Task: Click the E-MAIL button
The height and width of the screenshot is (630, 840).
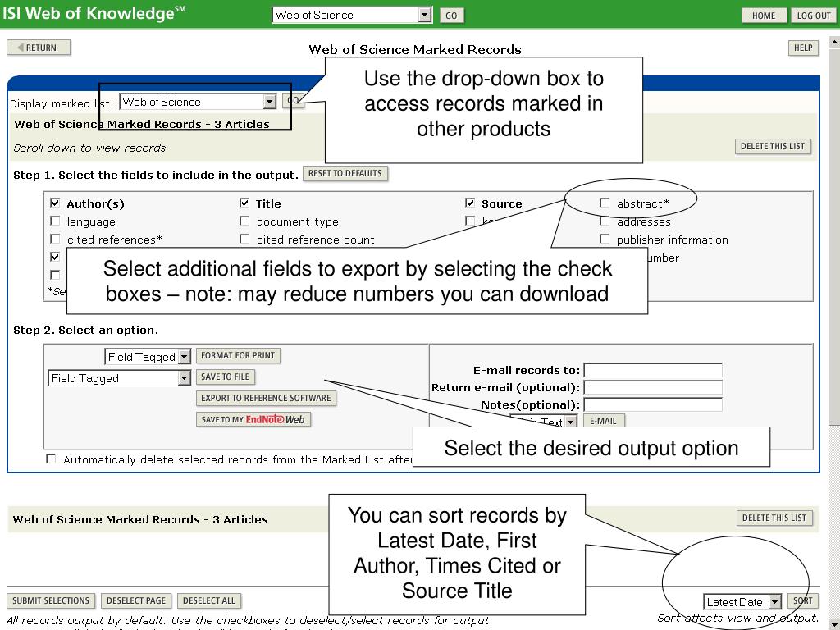Action: [603, 421]
